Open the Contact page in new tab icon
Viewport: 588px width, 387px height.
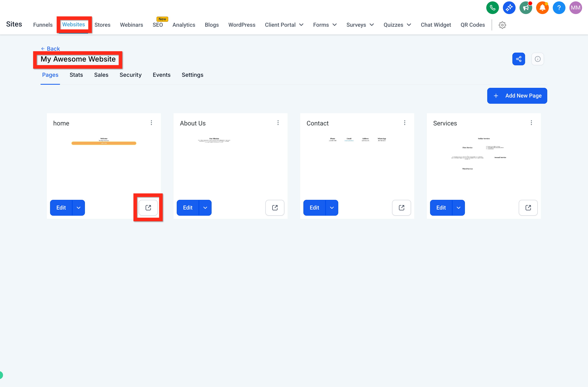402,208
